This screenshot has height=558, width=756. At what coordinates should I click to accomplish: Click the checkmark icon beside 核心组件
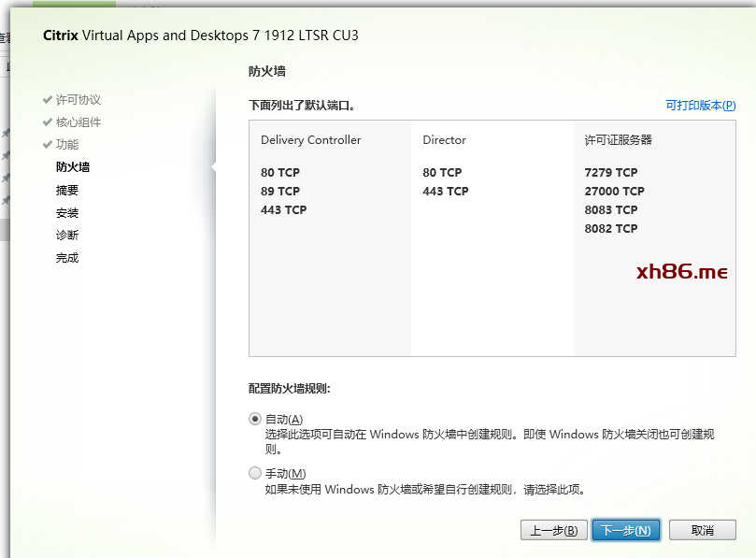pyautogui.click(x=48, y=122)
